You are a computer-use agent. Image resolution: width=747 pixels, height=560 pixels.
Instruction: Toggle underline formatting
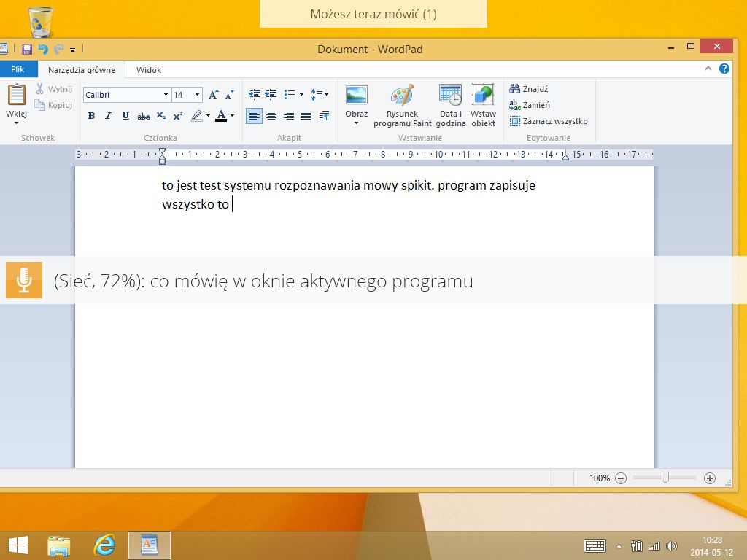(125, 116)
